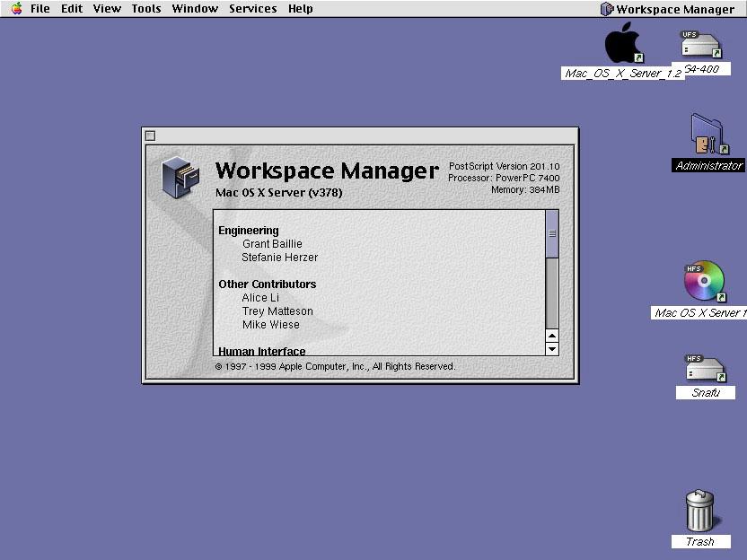Close the Workspace Manager about window
747x560 pixels.
click(x=151, y=136)
